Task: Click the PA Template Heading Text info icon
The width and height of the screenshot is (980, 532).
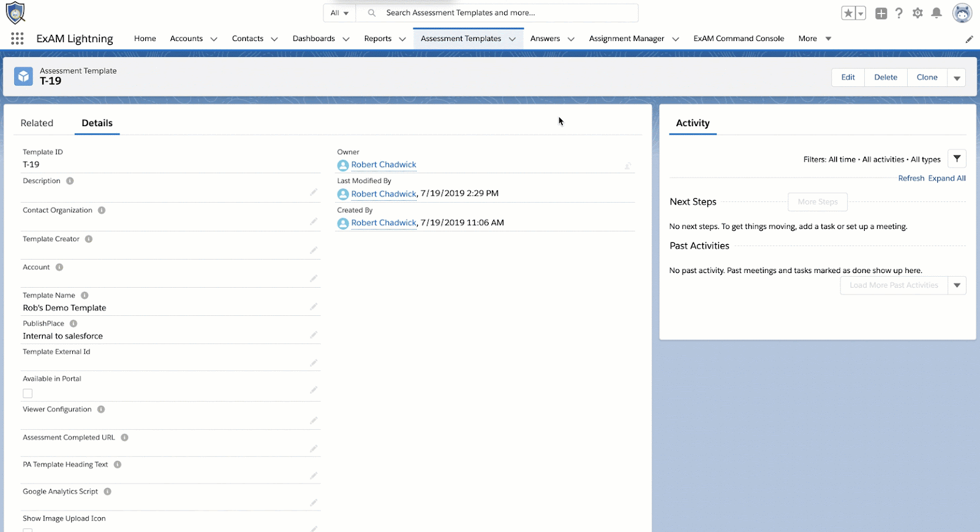Action: pos(118,465)
